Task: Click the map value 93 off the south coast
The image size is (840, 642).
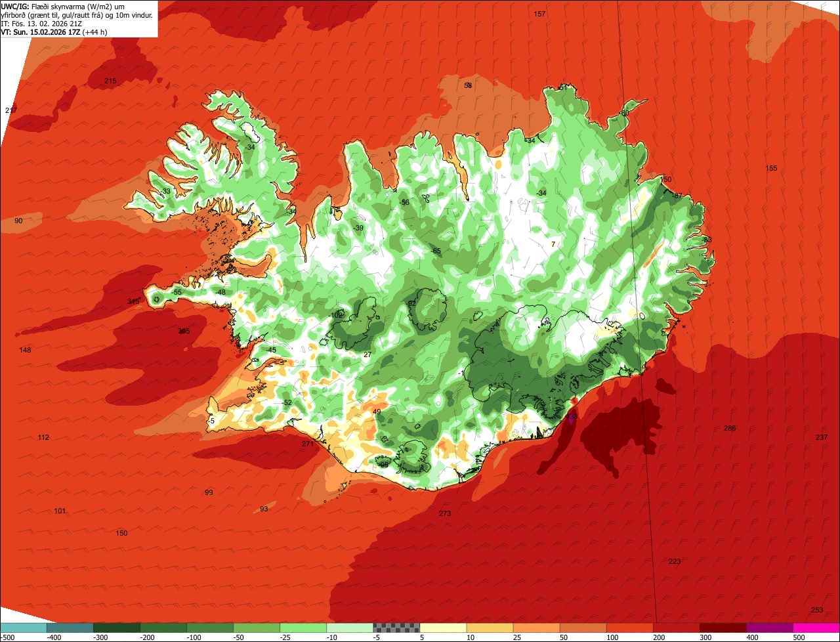Action: [264, 509]
